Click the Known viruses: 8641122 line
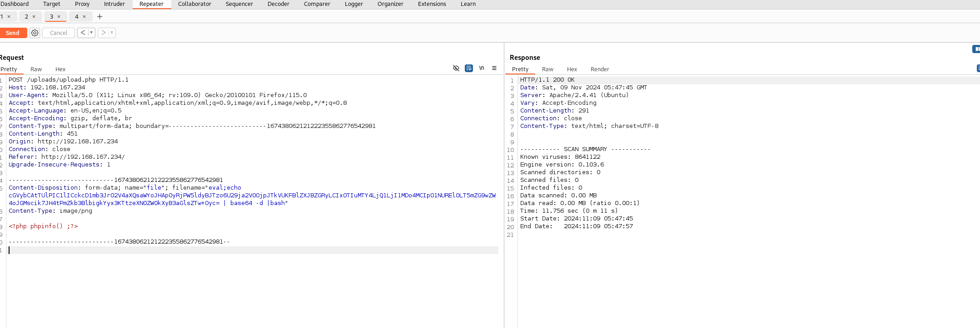This screenshot has width=980, height=328. [x=560, y=157]
